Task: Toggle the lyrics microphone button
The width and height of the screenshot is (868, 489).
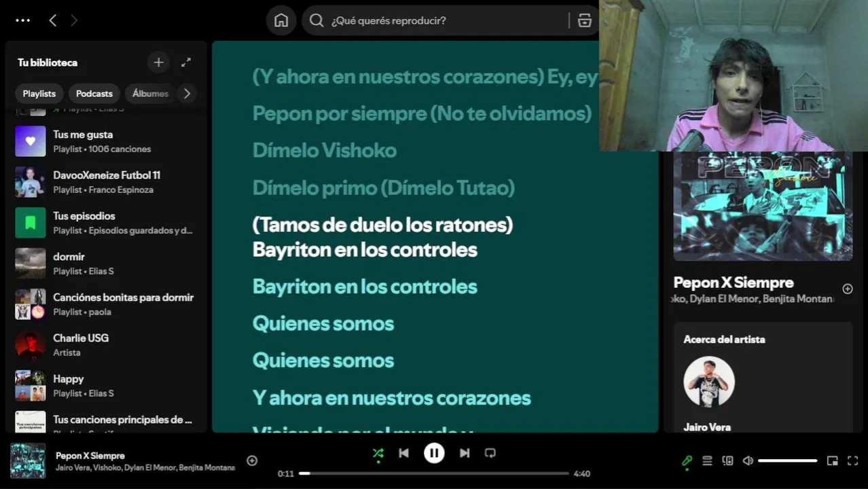Action: [x=687, y=460]
